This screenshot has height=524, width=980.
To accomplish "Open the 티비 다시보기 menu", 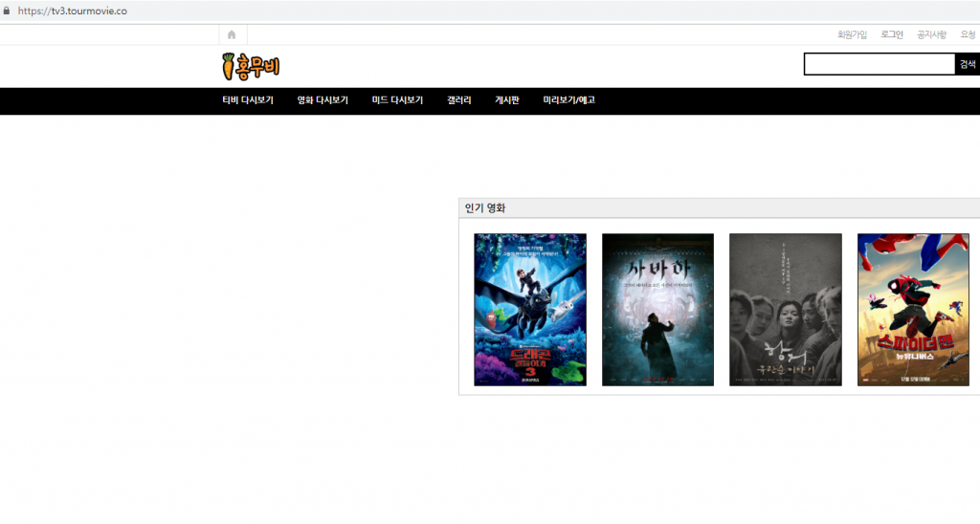I will coord(248,100).
